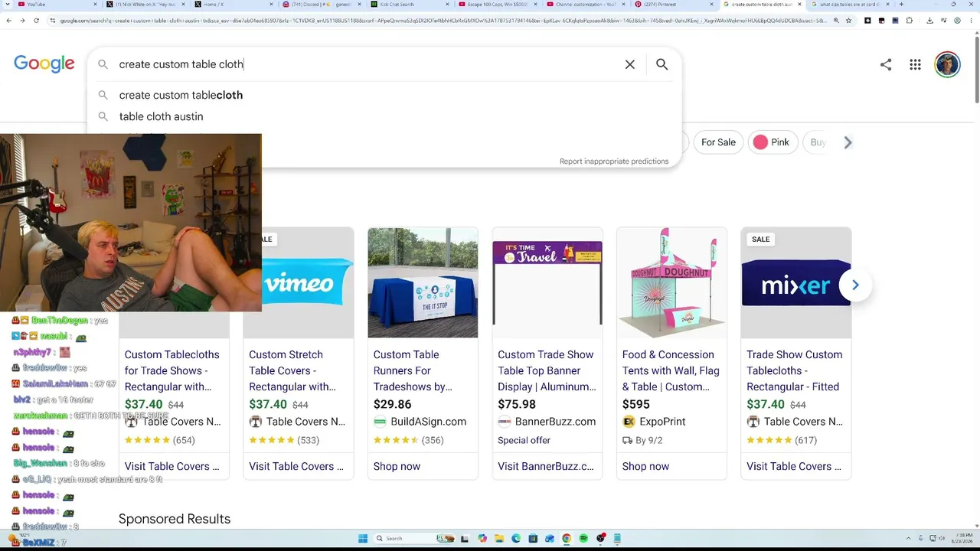This screenshot has height=551, width=980.
Task: Open Spotify from the taskbar
Action: (583, 539)
